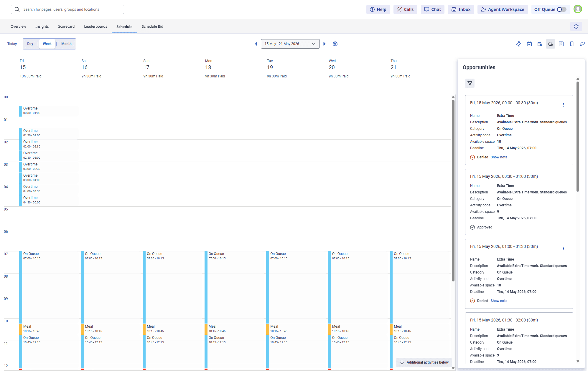Select the Schedule tab
Viewport: 588px width, 373px height.
click(124, 26)
